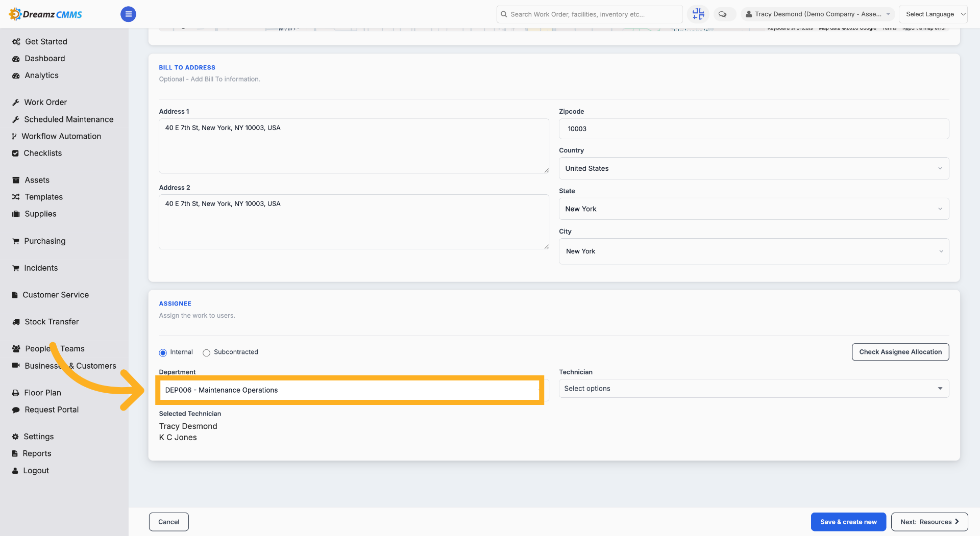Open the Technician Select options dropdown
Image resolution: width=980 pixels, height=536 pixels.
pyautogui.click(x=754, y=389)
